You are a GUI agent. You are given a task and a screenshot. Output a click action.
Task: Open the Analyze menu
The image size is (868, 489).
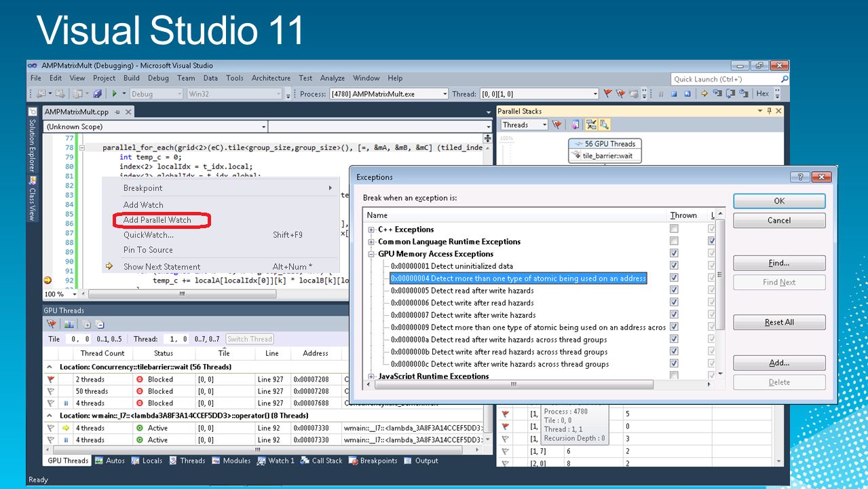[x=333, y=78]
